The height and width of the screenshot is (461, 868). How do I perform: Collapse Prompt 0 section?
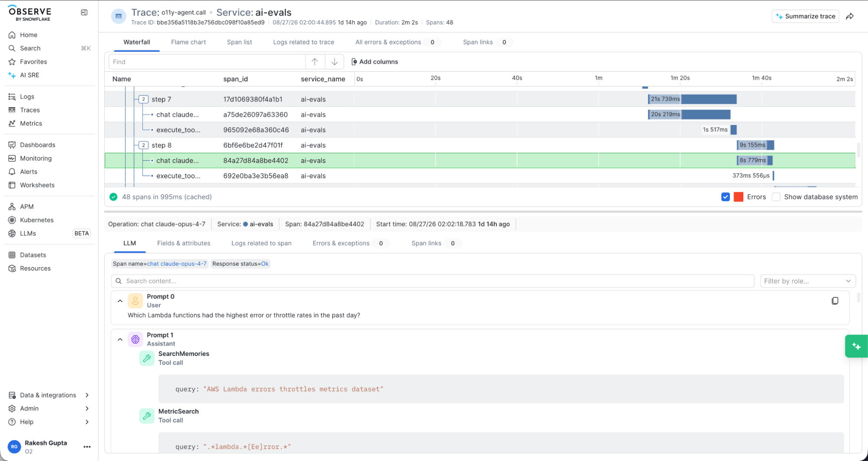(120, 301)
